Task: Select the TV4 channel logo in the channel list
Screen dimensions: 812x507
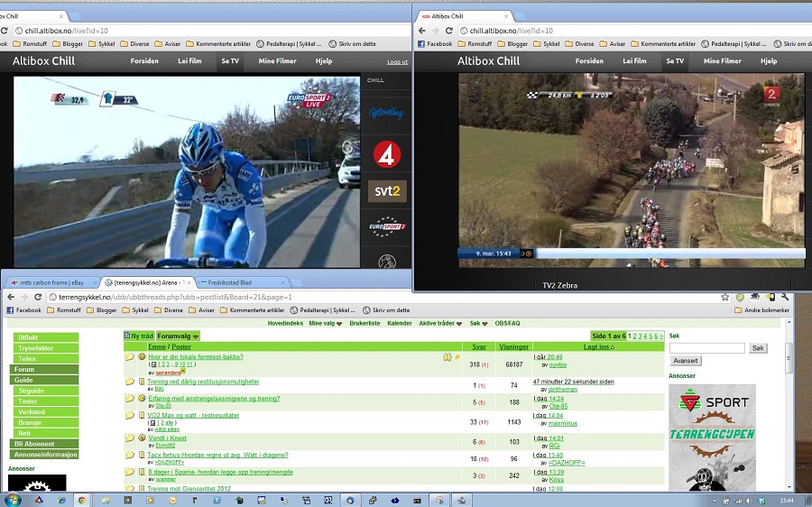Action: pos(387,154)
